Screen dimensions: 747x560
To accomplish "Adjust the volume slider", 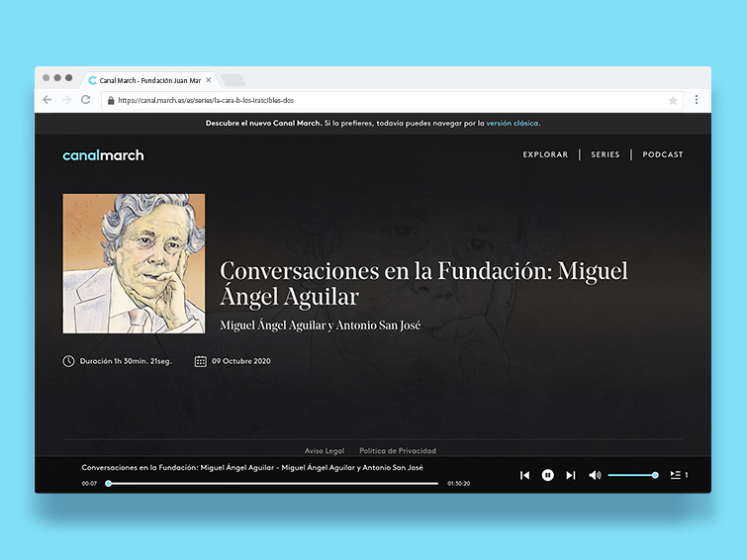I will pos(633,475).
